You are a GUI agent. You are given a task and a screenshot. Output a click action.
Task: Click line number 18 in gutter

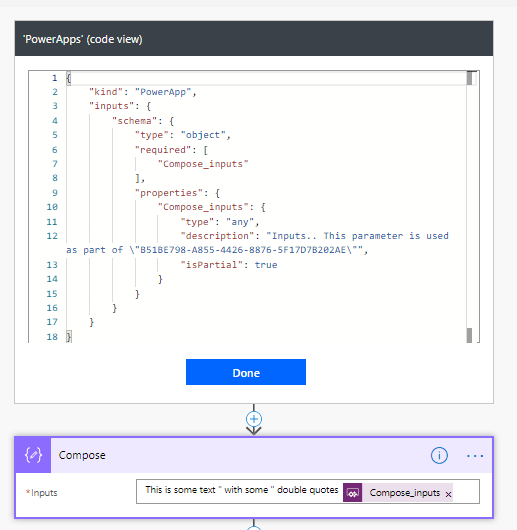[52, 337]
